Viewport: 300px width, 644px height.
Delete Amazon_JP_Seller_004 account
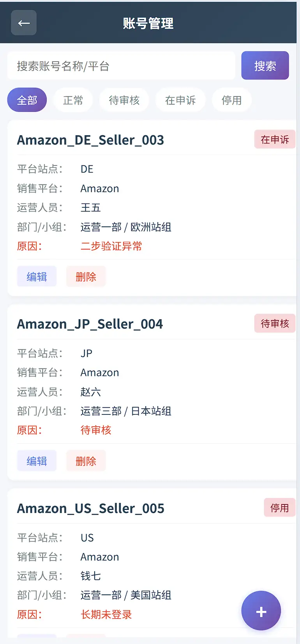click(86, 461)
